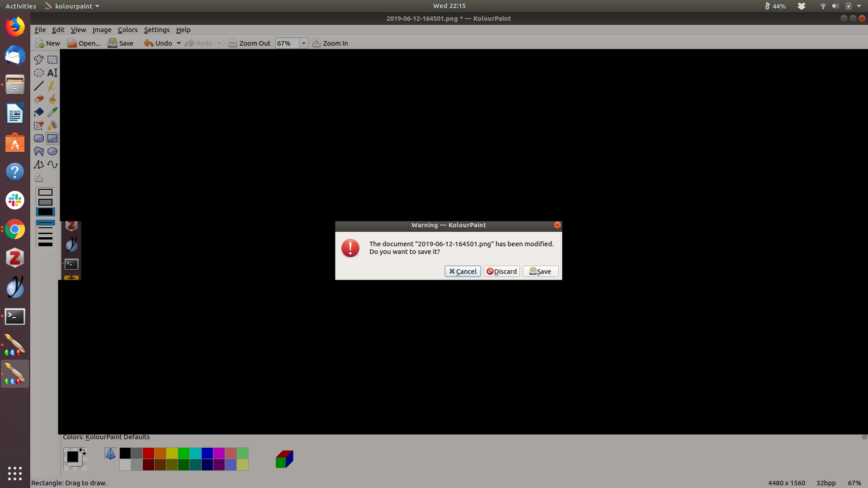Select the thickest line width option
Screen dimensions: 868x488
[x=45, y=244]
